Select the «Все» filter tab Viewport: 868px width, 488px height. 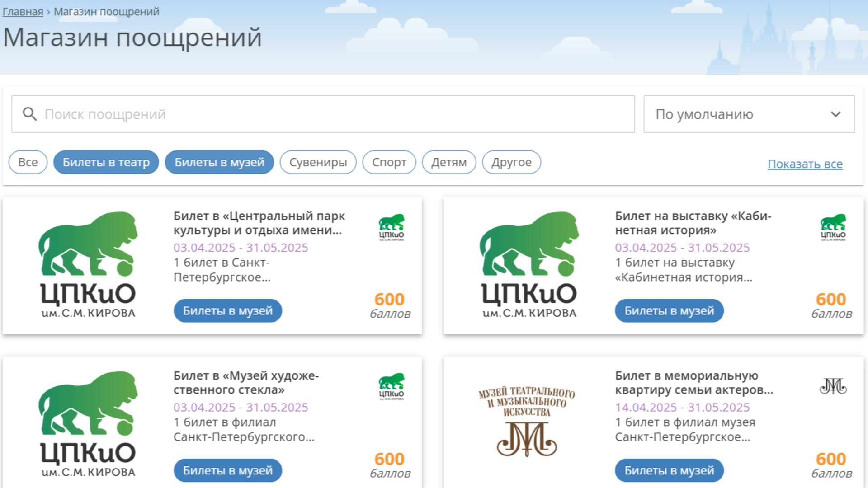point(27,162)
